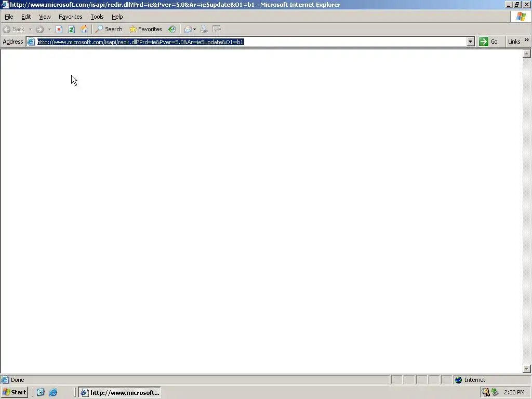Click the Print icon in the toolbar
Screen dimensions: 532x399
coord(204,29)
